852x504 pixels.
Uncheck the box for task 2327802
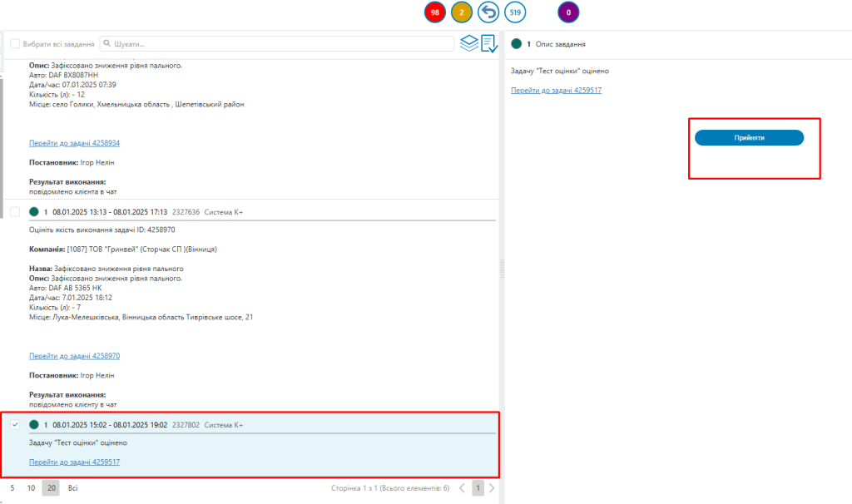15,425
